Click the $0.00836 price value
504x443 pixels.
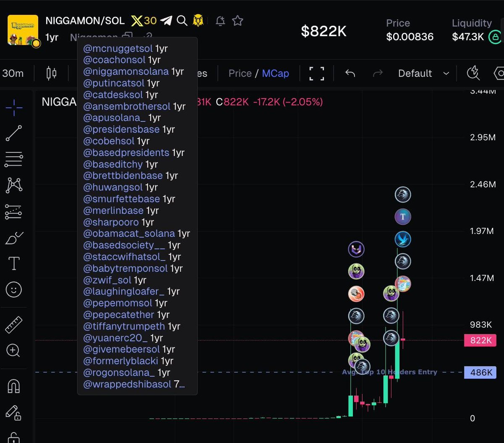(410, 37)
